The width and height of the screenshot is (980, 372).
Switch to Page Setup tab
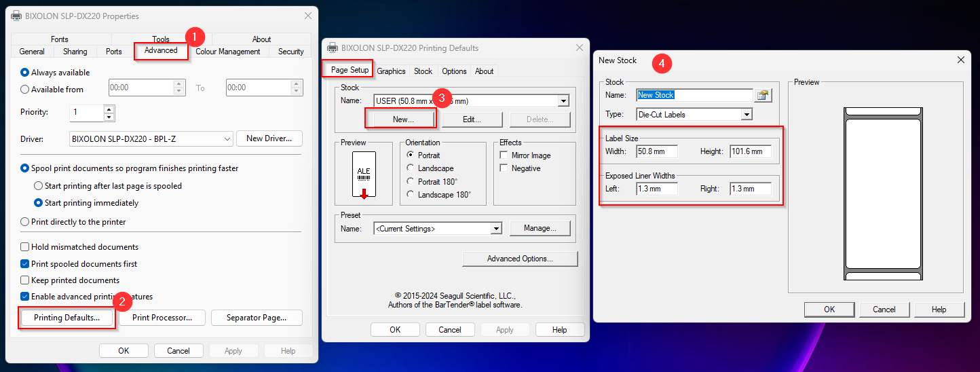click(350, 70)
